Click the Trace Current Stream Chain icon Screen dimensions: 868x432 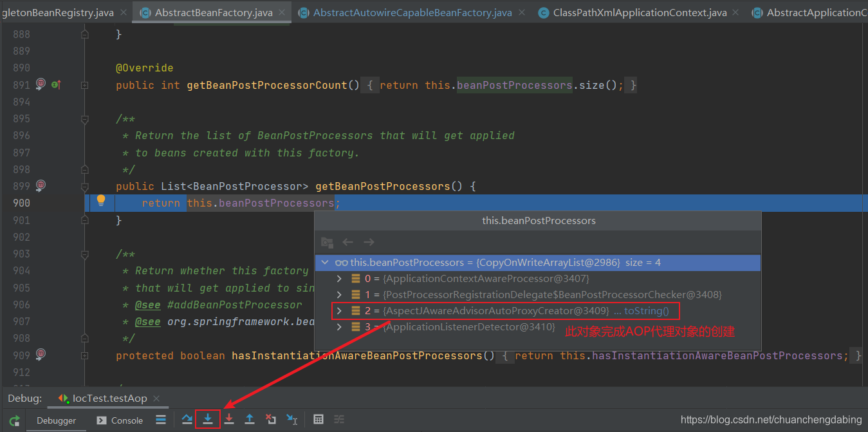[x=339, y=419]
